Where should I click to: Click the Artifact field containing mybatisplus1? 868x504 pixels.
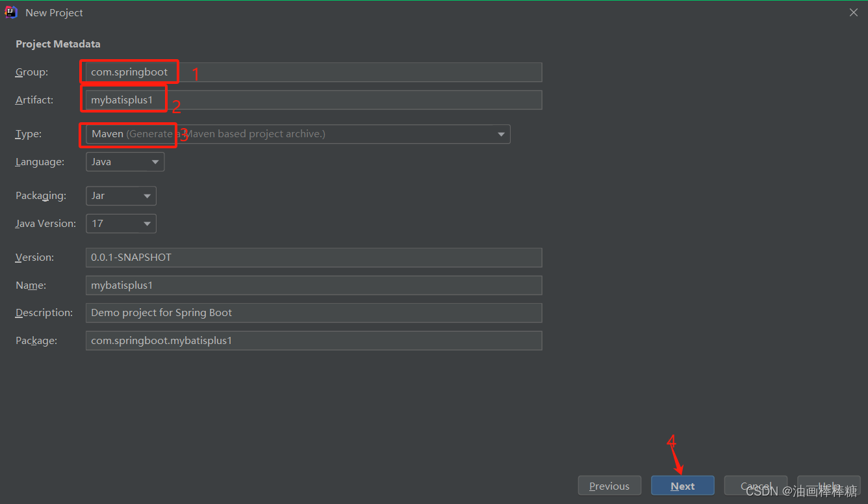click(x=312, y=99)
